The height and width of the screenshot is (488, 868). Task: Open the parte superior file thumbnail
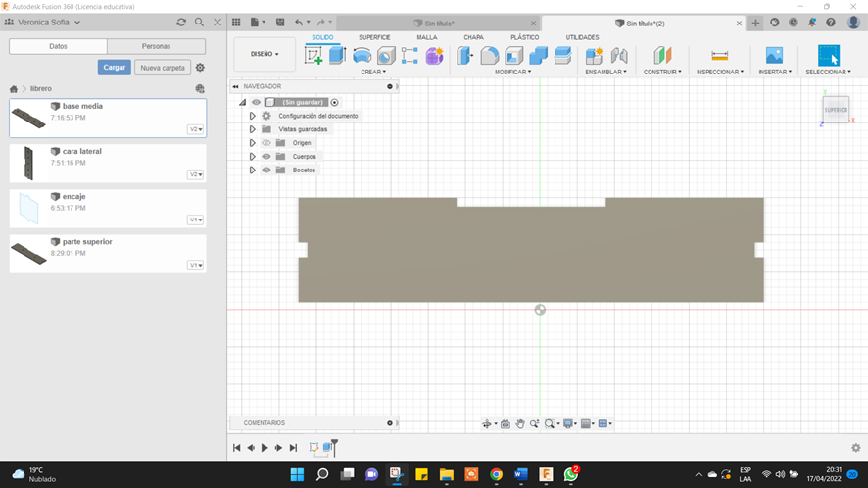[x=28, y=254]
